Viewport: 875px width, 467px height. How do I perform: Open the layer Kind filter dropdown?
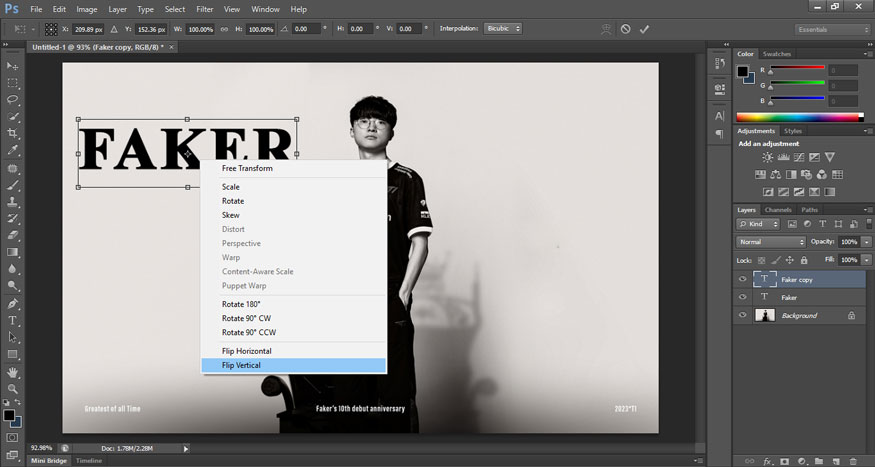click(758, 224)
